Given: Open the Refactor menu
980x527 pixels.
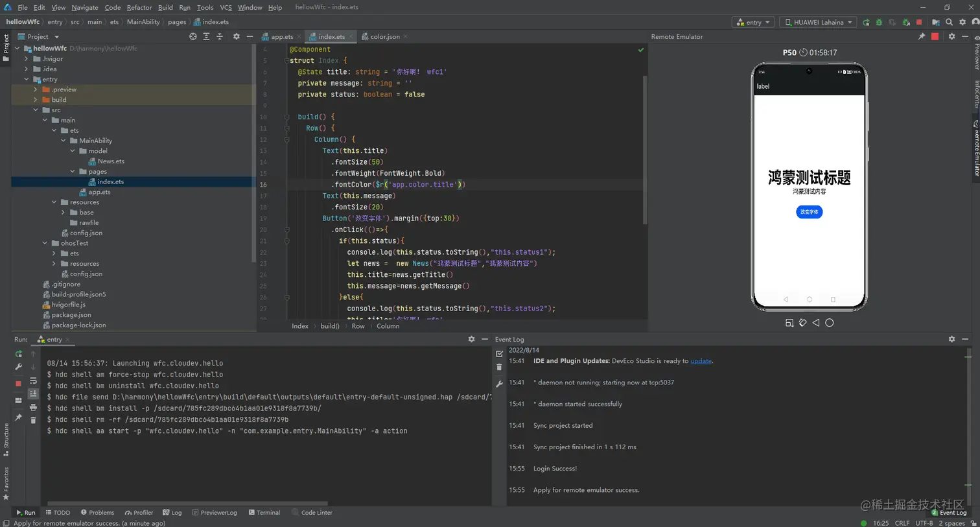Looking at the screenshot, I should pyautogui.click(x=139, y=7).
